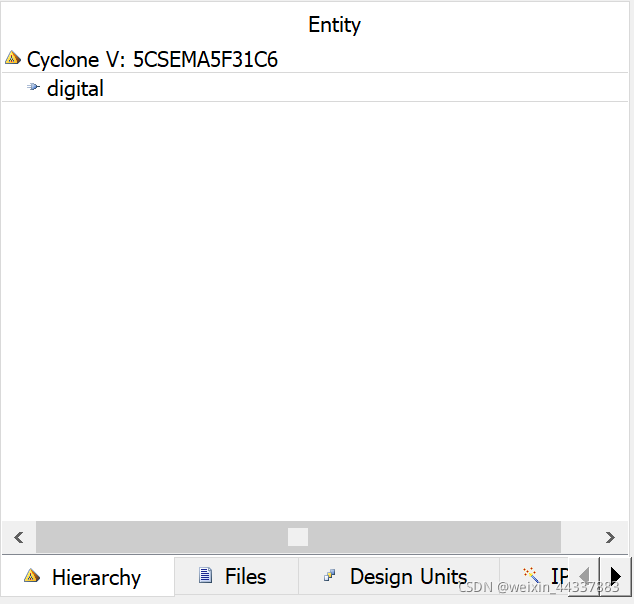
Task: Click the horizontal scrollbar left arrow
Action: click(19, 537)
